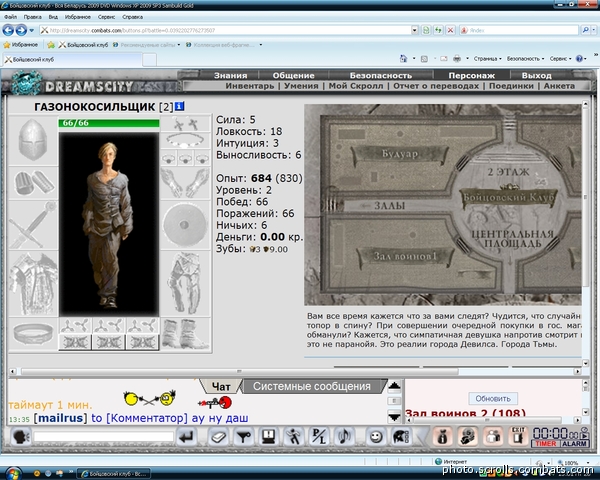Click the browser search box
Viewport: 600px width, 480px height.
pos(519,30)
